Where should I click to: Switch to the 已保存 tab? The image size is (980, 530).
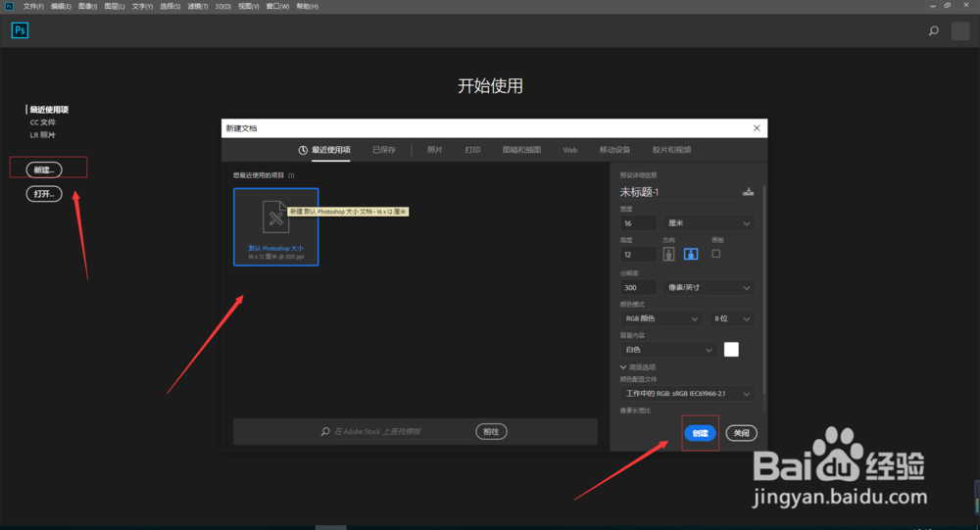[384, 150]
